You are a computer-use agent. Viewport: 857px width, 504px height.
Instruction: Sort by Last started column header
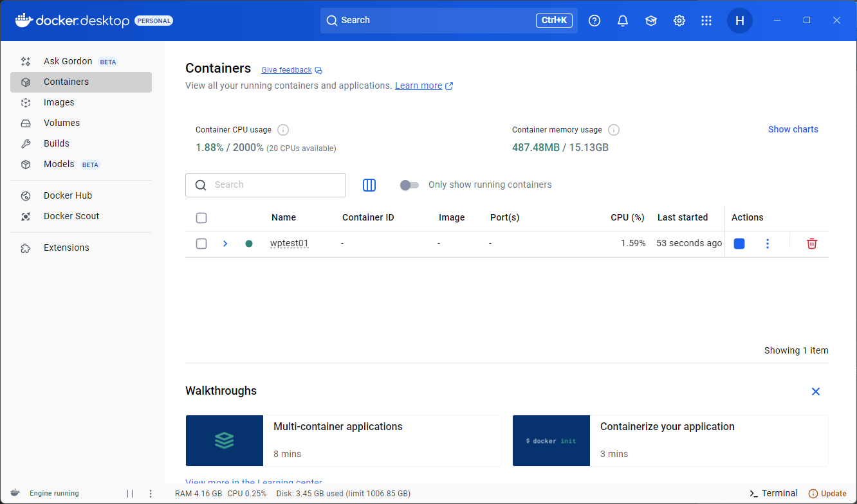683,218
